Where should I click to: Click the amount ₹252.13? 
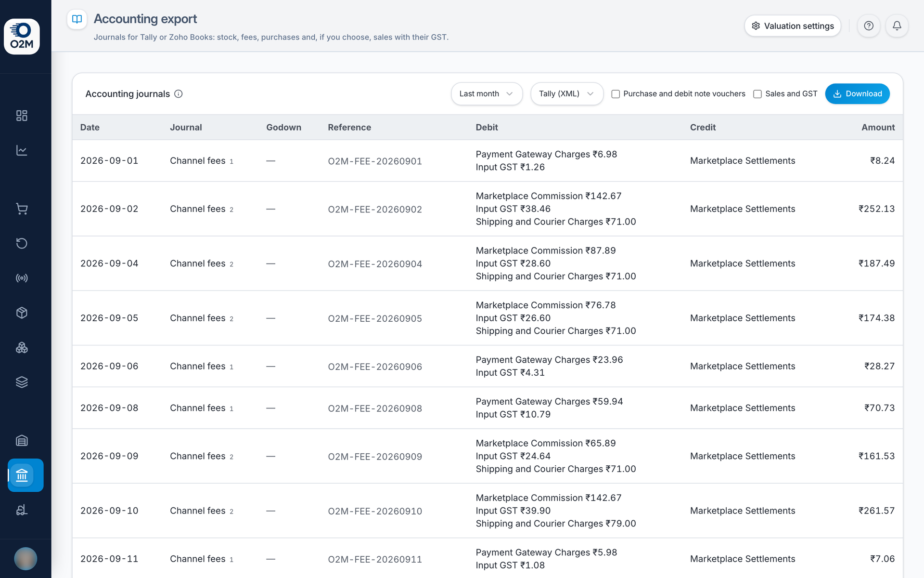coord(876,209)
